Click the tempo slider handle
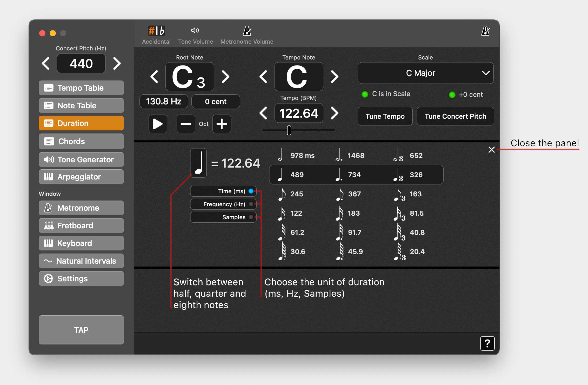 (x=289, y=130)
